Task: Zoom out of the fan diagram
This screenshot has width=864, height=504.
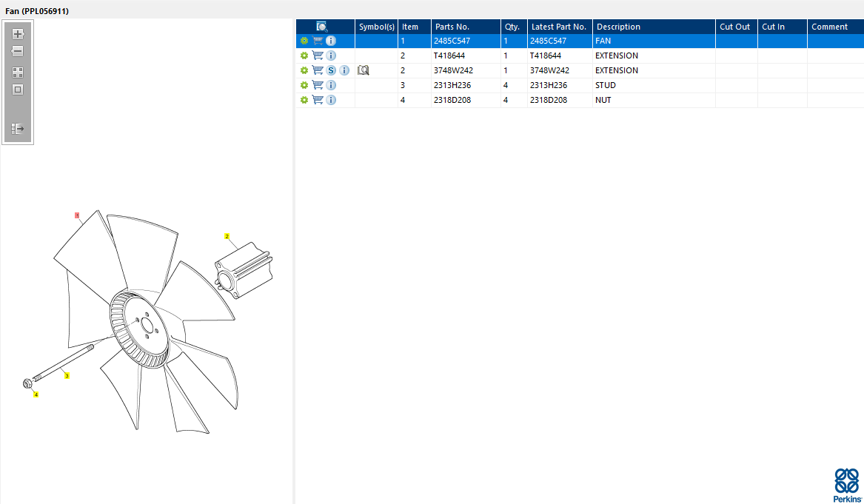Action: [18, 51]
